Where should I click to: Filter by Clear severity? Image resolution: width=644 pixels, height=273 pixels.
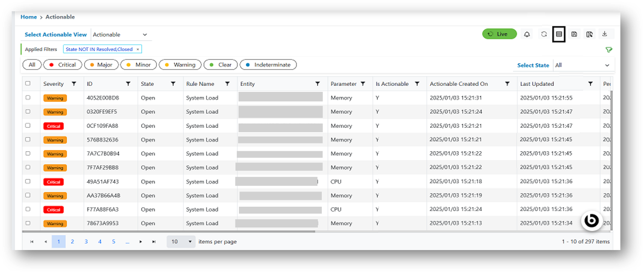[x=221, y=65]
